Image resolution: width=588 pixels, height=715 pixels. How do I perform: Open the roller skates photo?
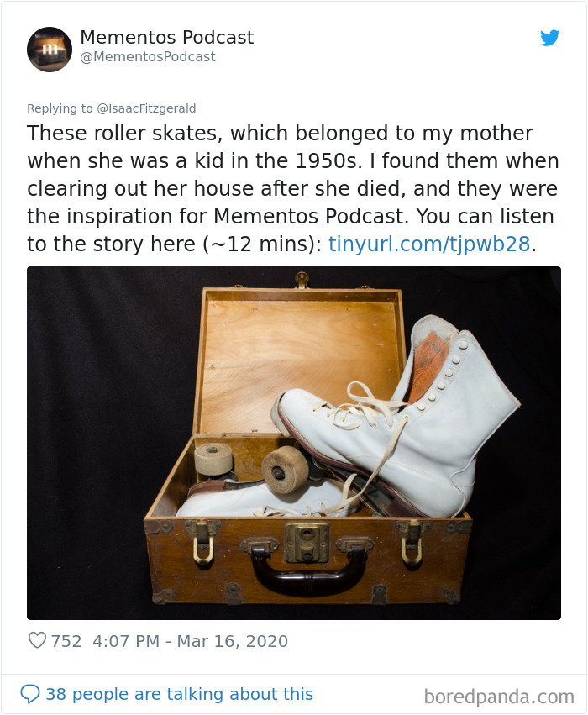(x=294, y=441)
